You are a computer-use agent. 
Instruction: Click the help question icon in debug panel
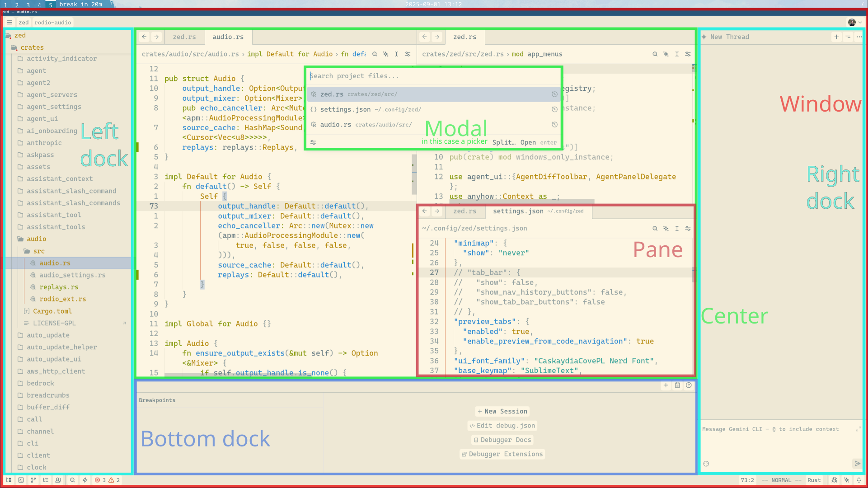[x=689, y=385]
